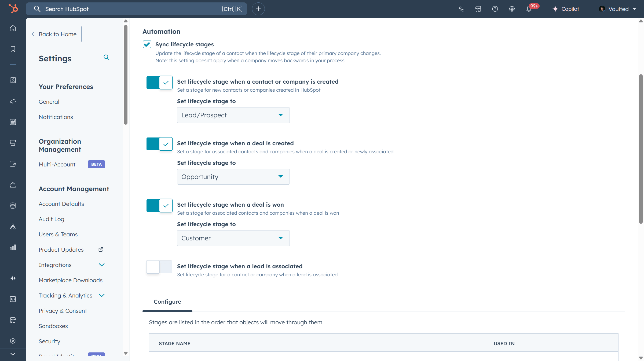Uncheck the Sync lifecycle stages checkbox

point(147,44)
